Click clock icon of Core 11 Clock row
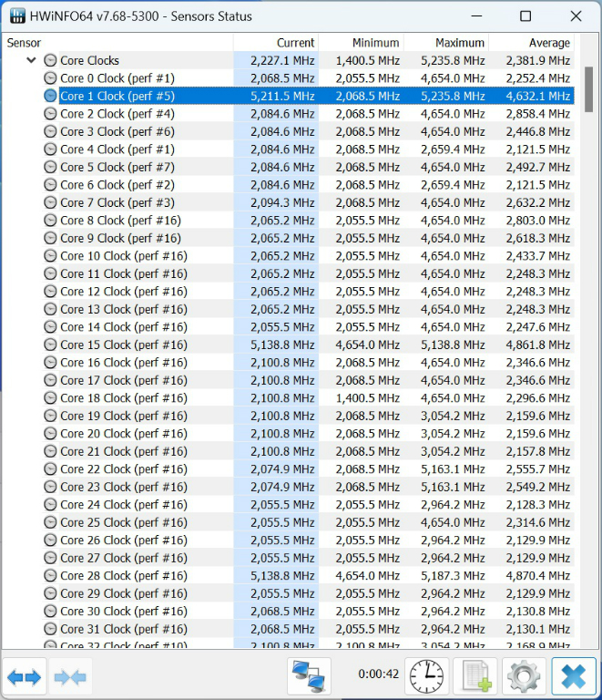602x700 pixels. (50, 273)
